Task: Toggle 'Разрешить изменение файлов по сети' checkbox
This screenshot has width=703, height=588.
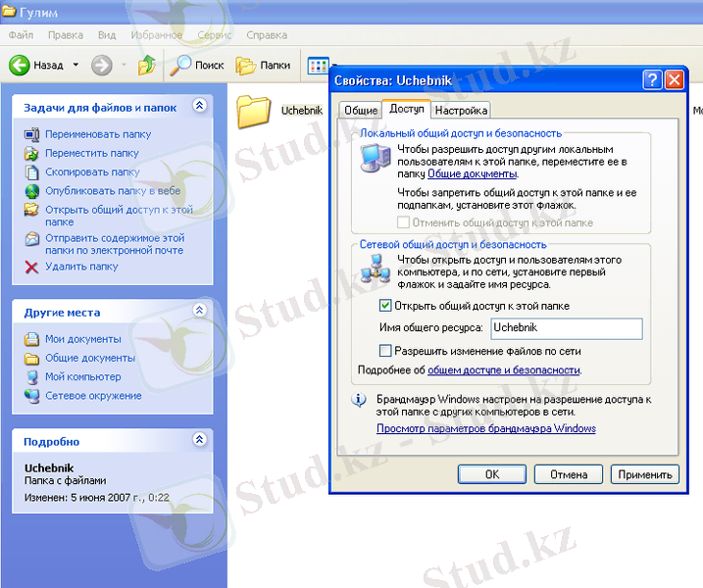Action: pos(385,351)
